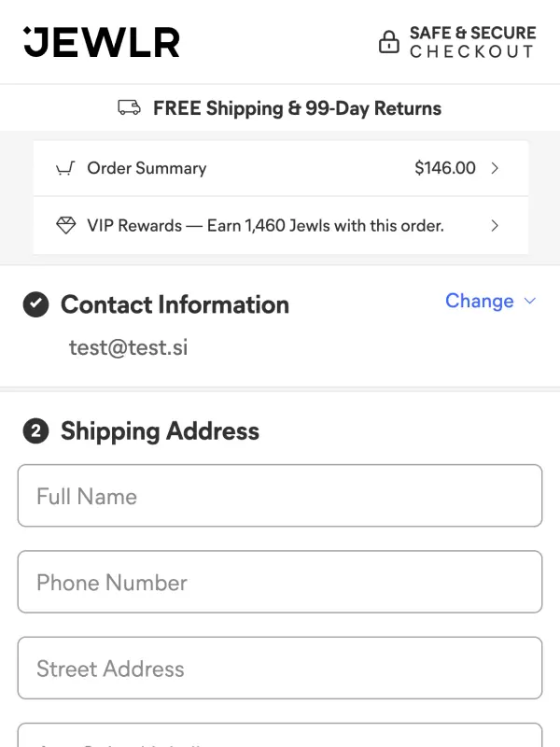Click the secure checkout padlock icon
The height and width of the screenshot is (747, 560).
coord(388,42)
